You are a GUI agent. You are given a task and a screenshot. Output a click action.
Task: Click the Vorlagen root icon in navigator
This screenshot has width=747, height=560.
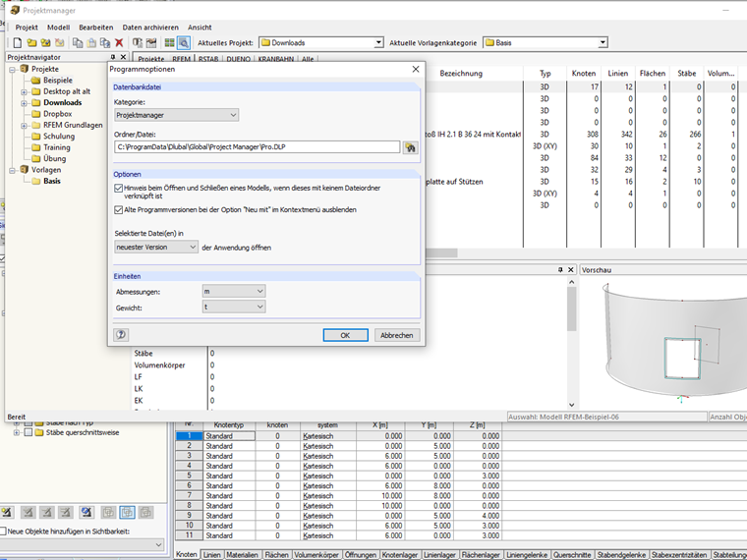coord(24,170)
